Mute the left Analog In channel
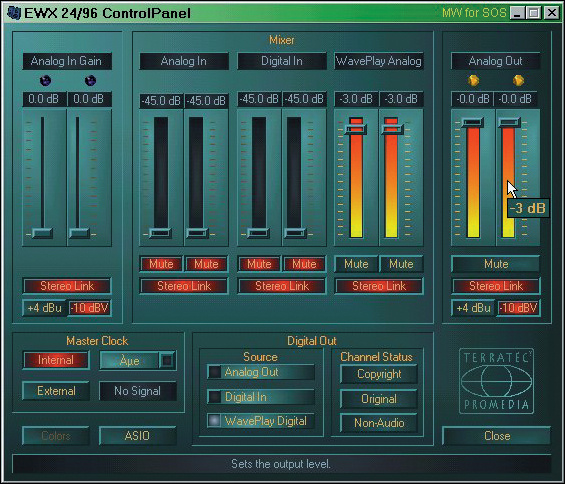 [161, 264]
